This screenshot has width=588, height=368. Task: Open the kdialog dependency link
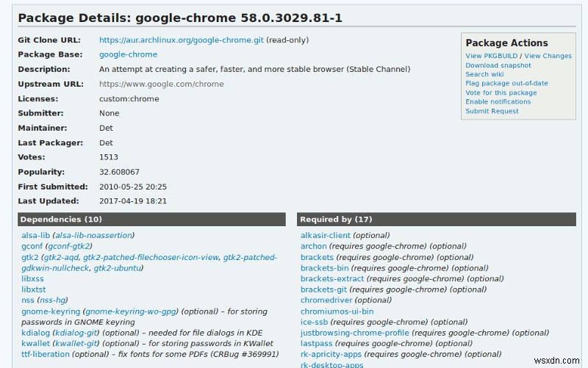pos(35,333)
